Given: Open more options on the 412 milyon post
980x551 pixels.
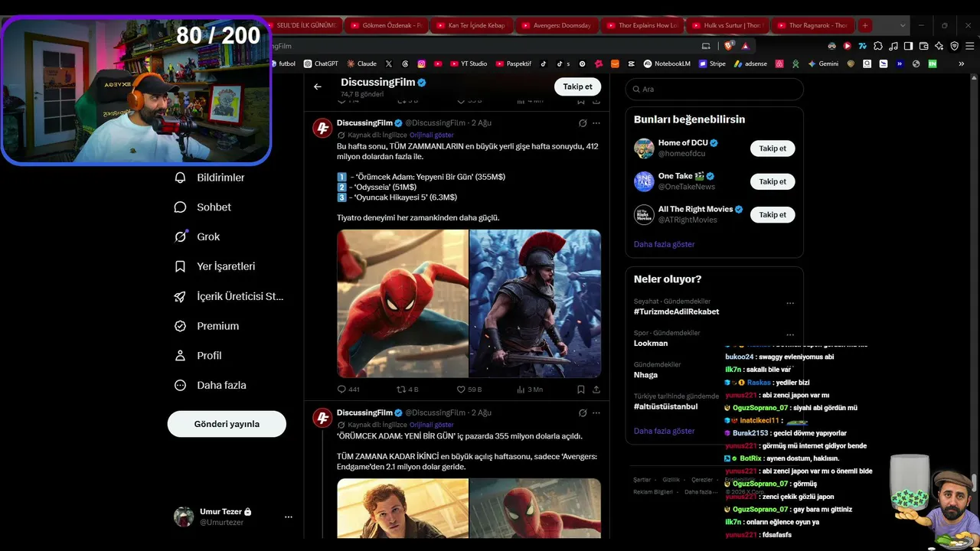Looking at the screenshot, I should coord(596,123).
